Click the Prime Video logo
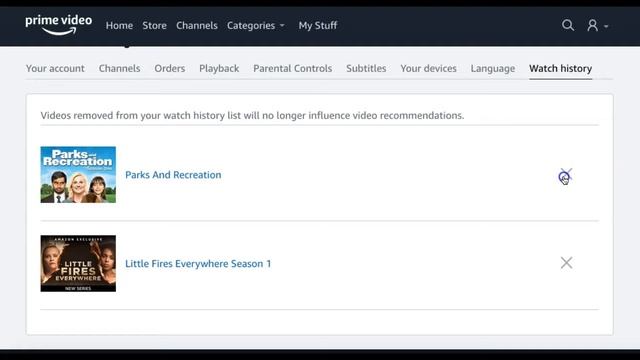640x360 pixels. click(59, 25)
